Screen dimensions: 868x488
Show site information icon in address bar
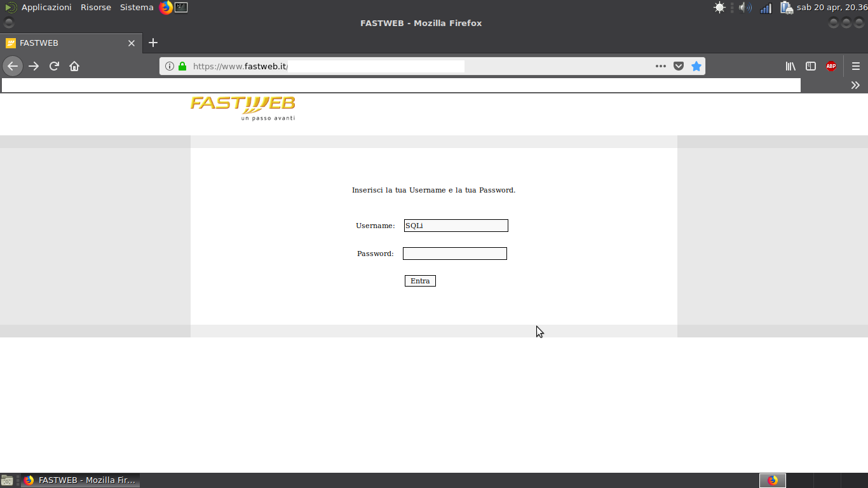(x=170, y=66)
